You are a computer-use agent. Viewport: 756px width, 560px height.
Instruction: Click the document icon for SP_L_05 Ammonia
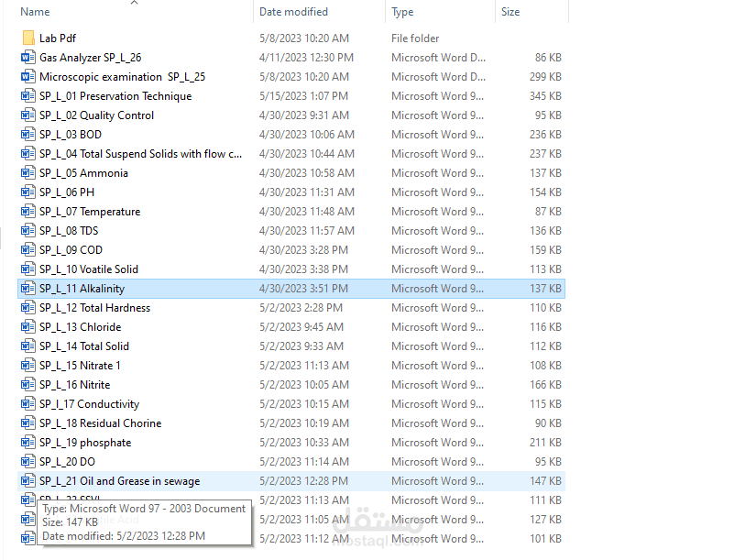28,173
